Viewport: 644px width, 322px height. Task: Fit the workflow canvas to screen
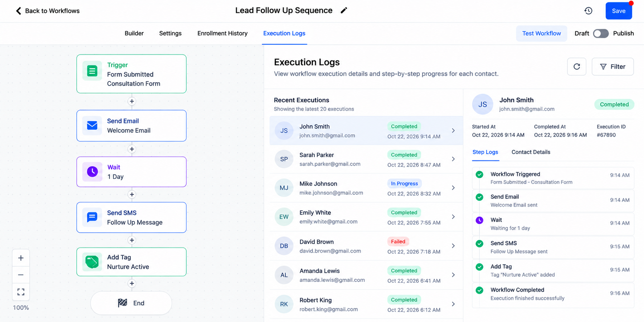point(21,292)
